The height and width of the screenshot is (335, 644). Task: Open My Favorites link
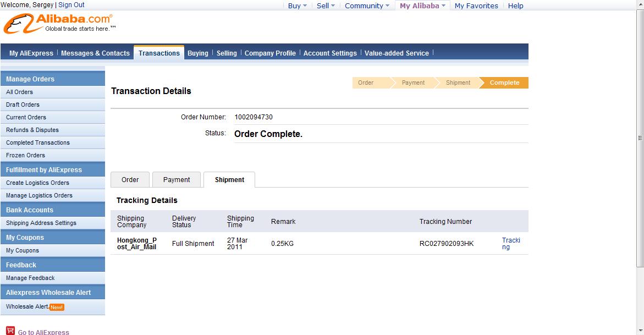[476, 6]
